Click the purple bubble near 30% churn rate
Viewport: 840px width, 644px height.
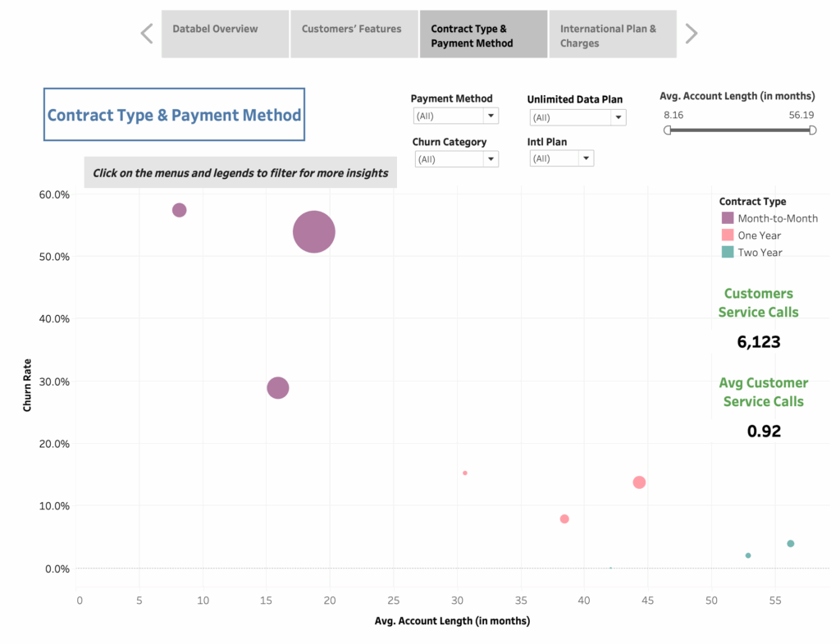point(278,388)
